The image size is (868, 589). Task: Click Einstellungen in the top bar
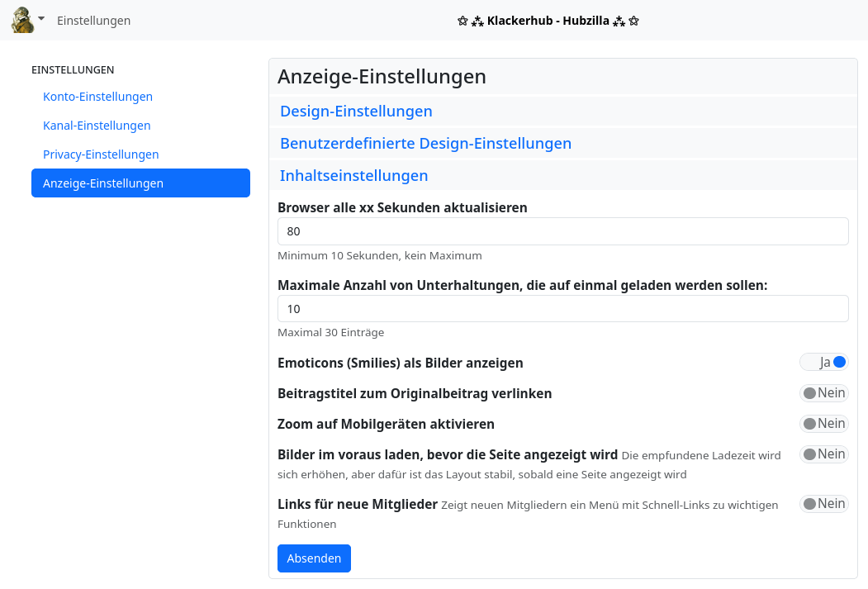click(x=93, y=21)
